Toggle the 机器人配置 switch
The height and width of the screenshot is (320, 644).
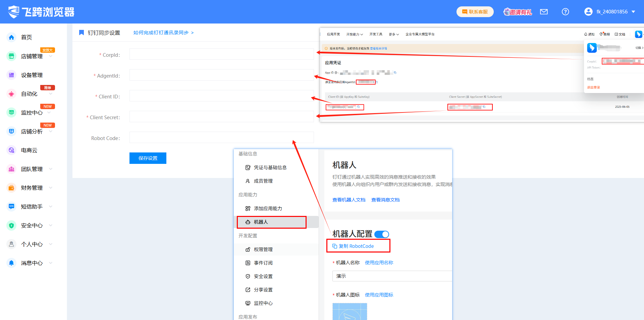click(382, 234)
